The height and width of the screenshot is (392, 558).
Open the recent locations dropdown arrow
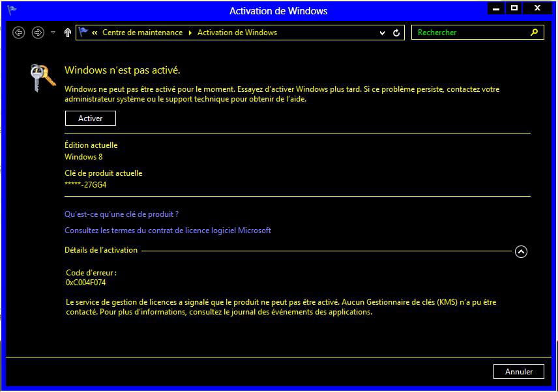[53, 33]
